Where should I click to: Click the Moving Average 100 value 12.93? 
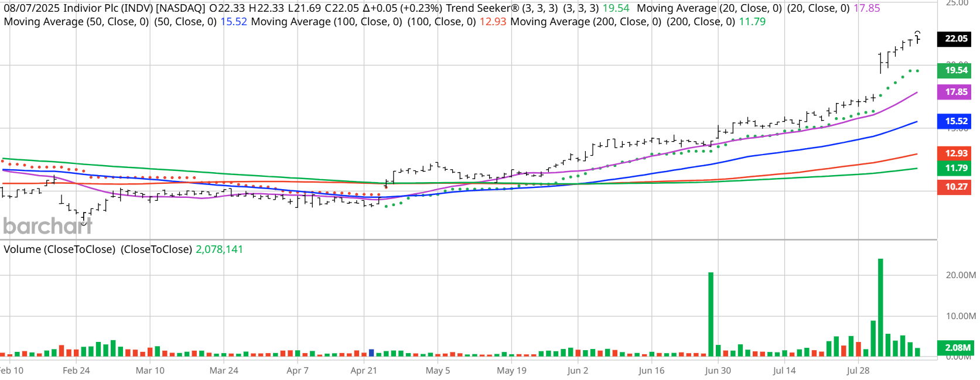pos(493,22)
